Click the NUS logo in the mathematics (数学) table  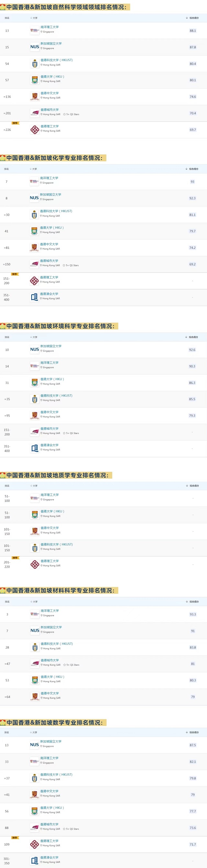tap(34, 745)
